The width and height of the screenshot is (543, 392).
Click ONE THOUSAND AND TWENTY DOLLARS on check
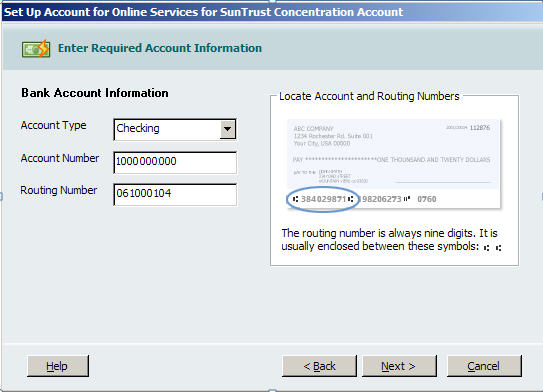click(434, 160)
